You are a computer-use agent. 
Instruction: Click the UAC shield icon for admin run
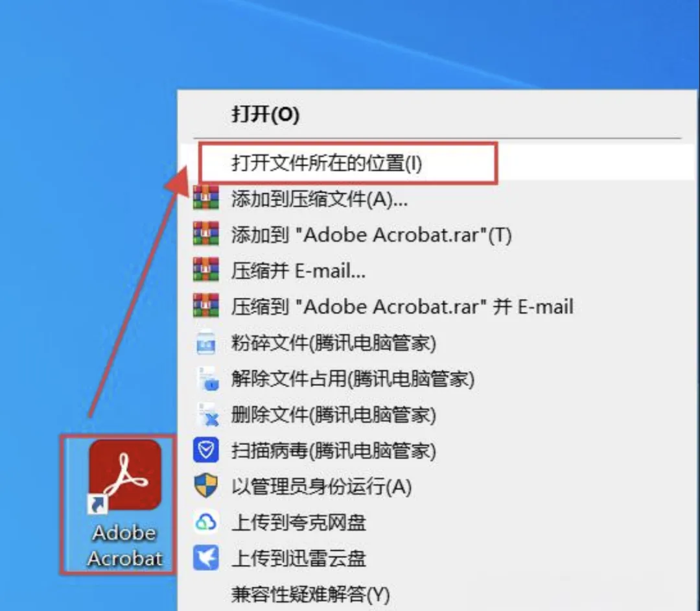pos(206,486)
